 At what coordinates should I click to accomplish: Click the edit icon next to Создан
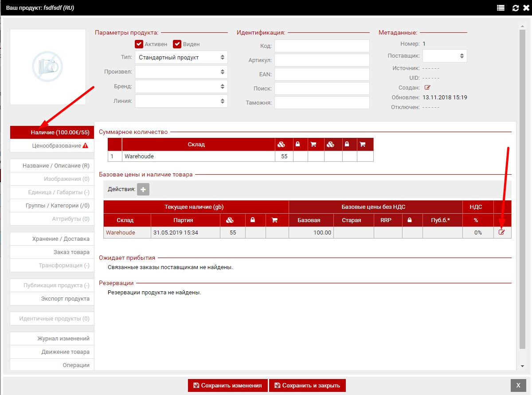(x=427, y=87)
